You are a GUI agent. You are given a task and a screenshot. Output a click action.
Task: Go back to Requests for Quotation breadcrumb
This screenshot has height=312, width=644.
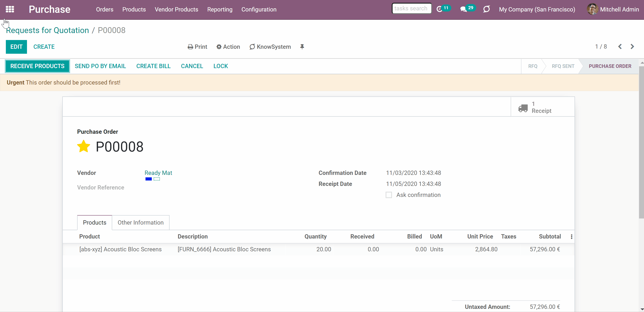[x=47, y=30]
